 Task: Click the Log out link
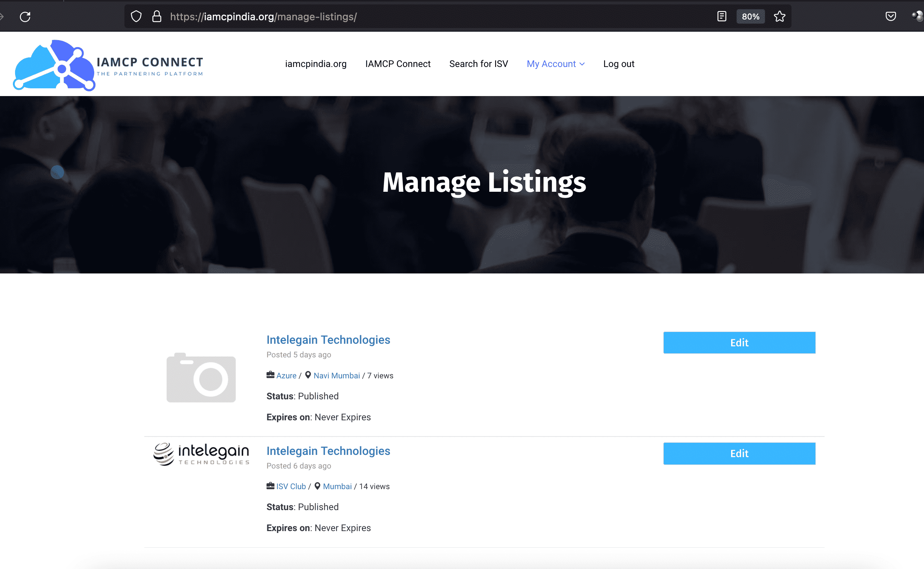coord(618,64)
